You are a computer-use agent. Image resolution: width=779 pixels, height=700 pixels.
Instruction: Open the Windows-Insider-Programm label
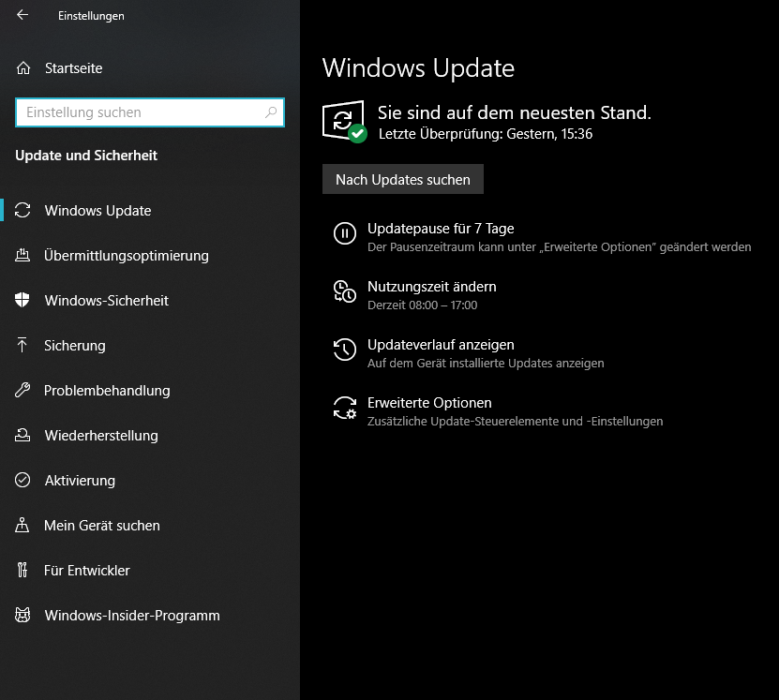pos(132,616)
